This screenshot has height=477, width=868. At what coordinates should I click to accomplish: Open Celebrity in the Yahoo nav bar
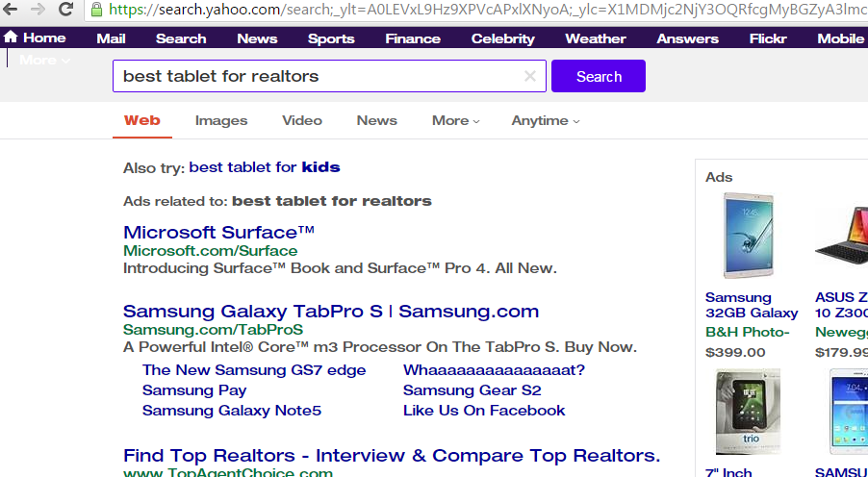pyautogui.click(x=502, y=38)
